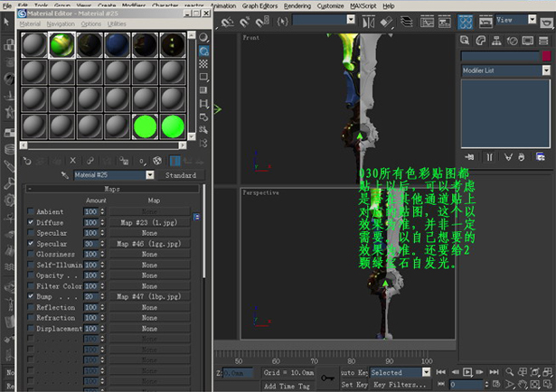Open the Material #25 name dropdown
556x392 pixels.
click(150, 175)
